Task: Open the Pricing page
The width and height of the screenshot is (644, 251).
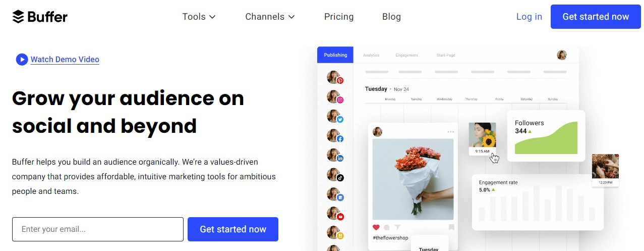Action: [x=339, y=17]
